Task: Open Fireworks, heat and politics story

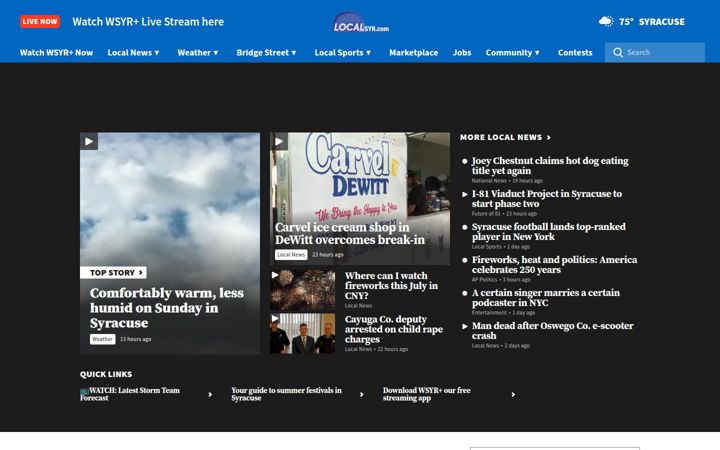Action: 554,264
